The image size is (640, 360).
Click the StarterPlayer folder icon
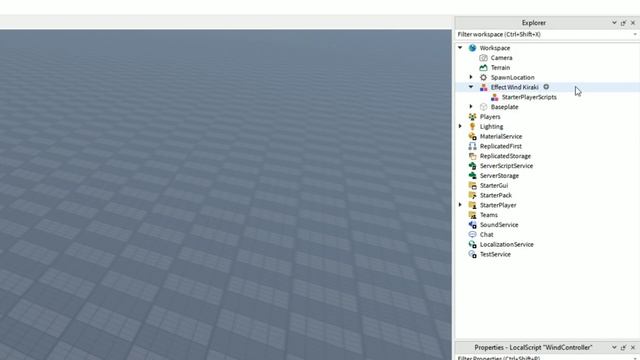[x=472, y=205]
